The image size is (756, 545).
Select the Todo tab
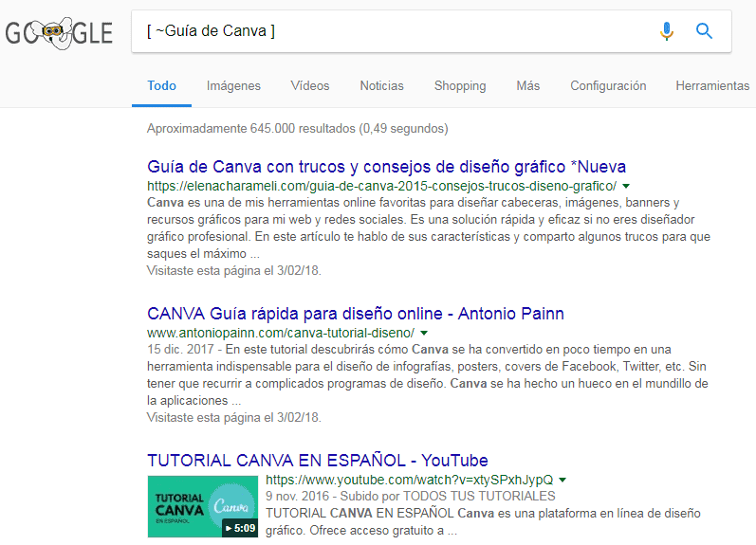(x=161, y=85)
